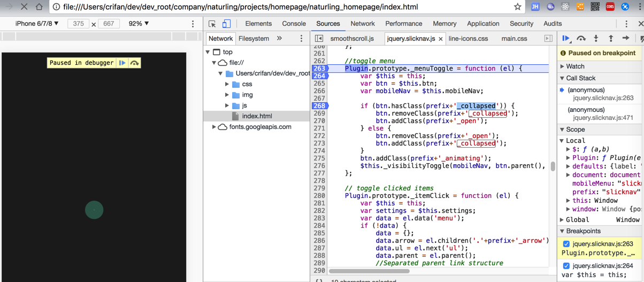Switch to the Elements panel tab
Viewport: 644px width, 282px height.
point(258,24)
